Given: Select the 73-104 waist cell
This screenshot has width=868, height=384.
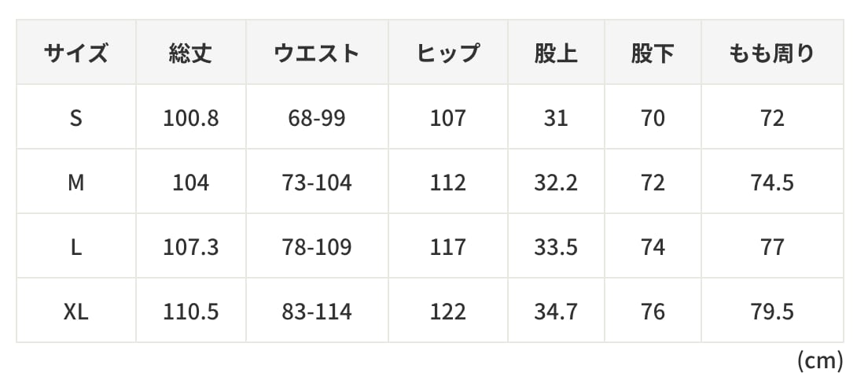Looking at the screenshot, I should [317, 182].
